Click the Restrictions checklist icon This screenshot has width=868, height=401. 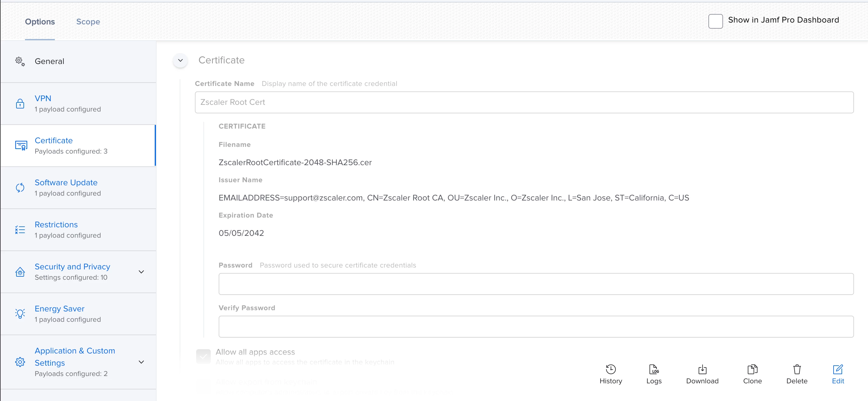click(20, 230)
